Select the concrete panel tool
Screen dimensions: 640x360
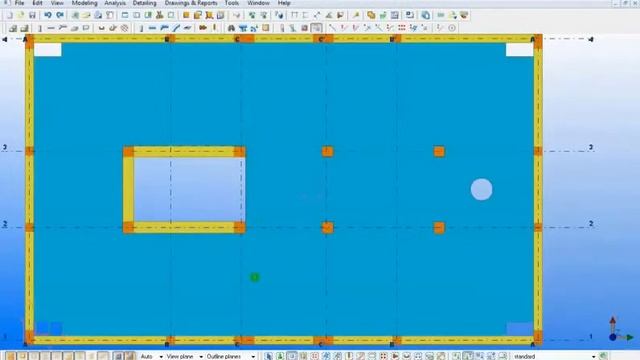86,28
